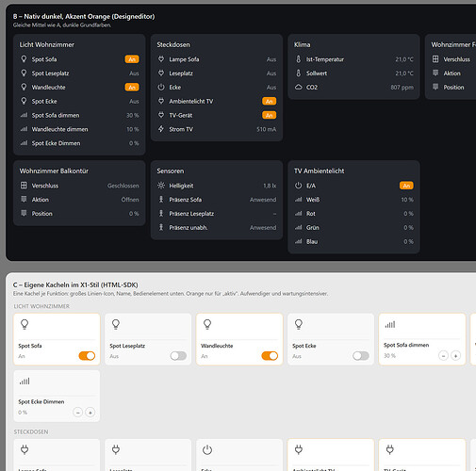Click the blind icon of Aktion in Wohnzimmer Balkontür card
Screen dimensions: 476x471
tap(24, 200)
